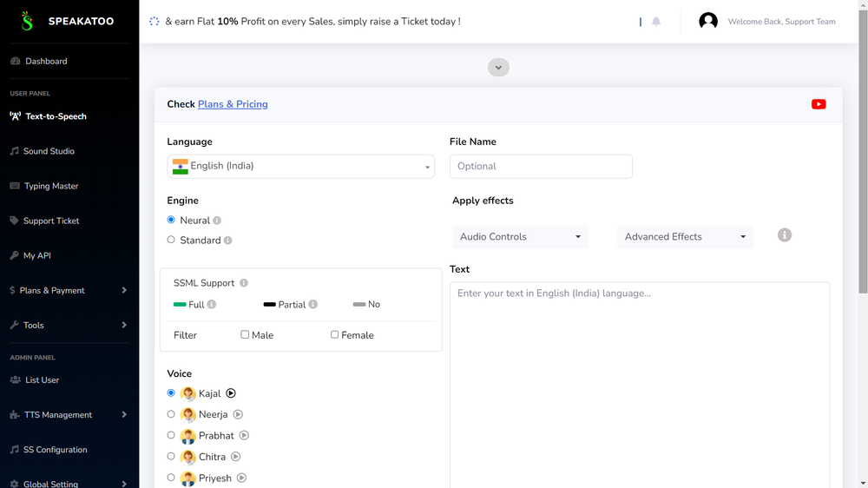Open the Language dropdown

[300, 167]
